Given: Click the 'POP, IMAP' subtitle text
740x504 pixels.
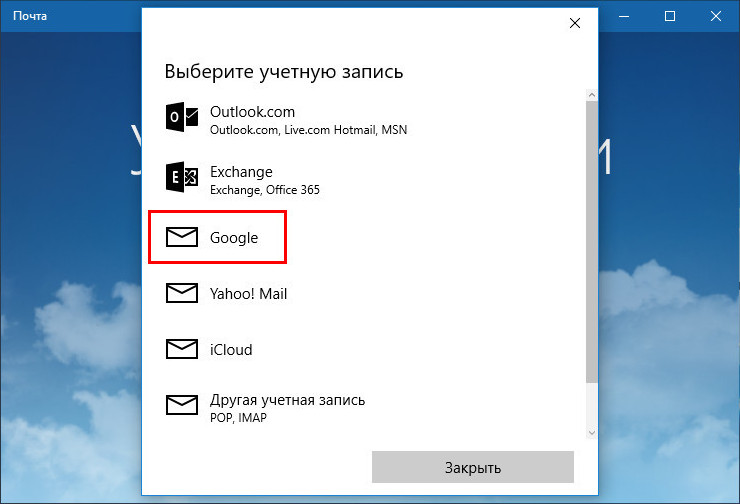Looking at the screenshot, I should point(238,418).
